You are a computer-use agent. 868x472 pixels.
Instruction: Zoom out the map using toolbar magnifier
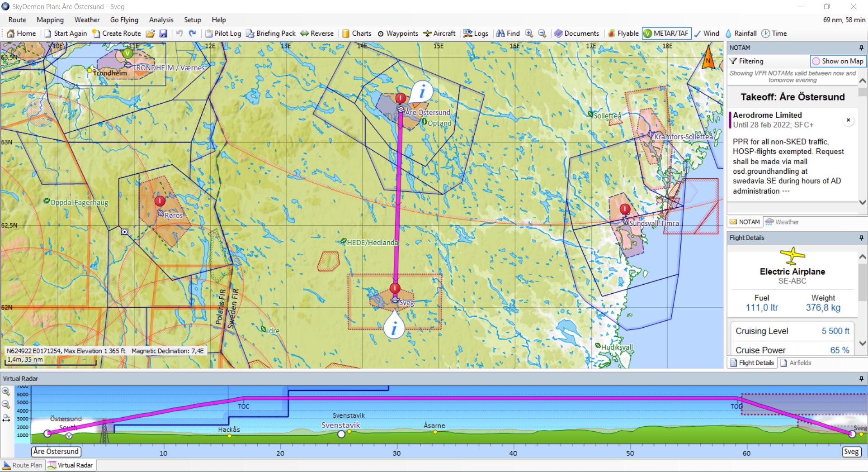click(542, 33)
